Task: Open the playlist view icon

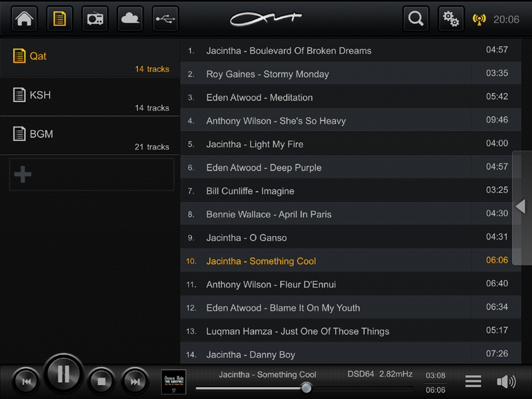Action: (60, 19)
